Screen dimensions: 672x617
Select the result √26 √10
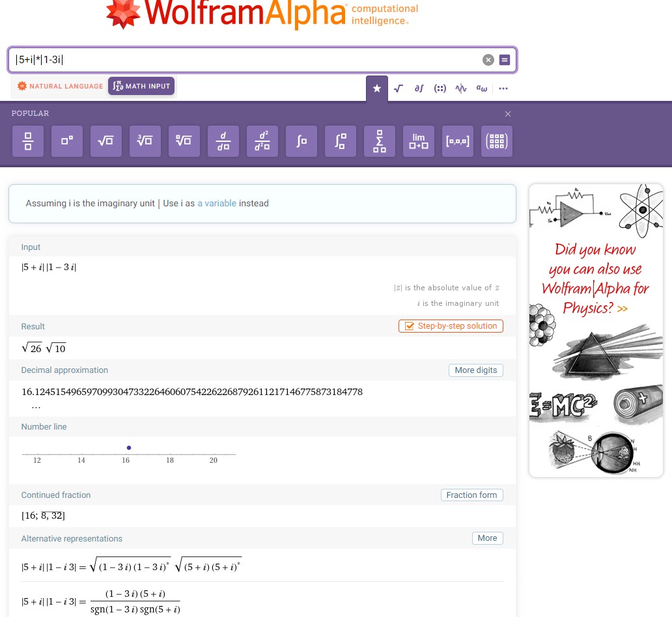click(x=44, y=348)
